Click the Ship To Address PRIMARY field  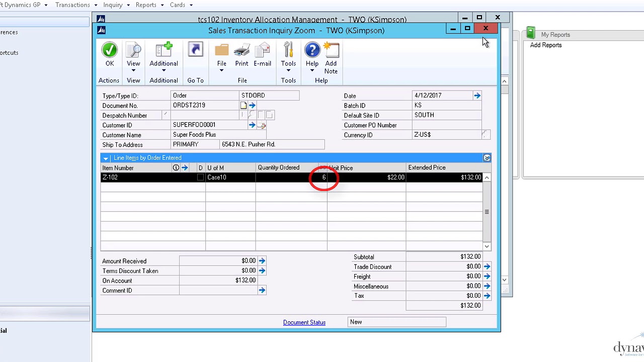[195, 145]
